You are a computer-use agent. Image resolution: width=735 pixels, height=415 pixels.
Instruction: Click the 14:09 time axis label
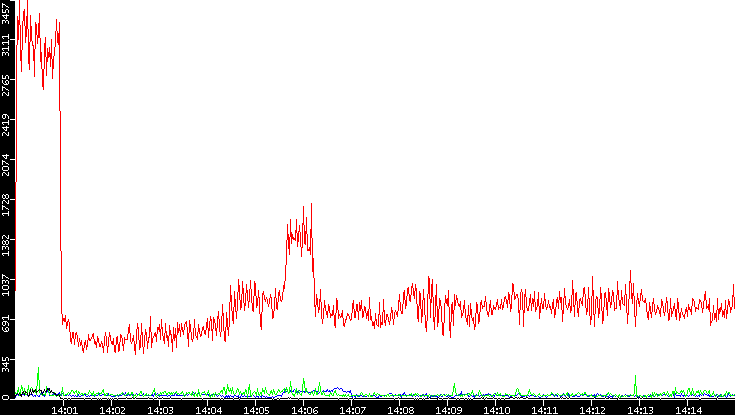pos(447,409)
